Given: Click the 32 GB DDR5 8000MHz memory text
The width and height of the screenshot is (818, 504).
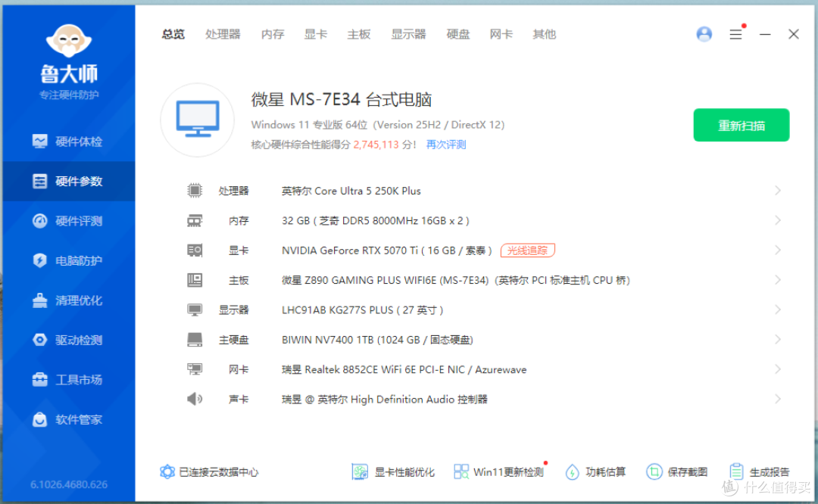Looking at the screenshot, I should (x=376, y=220).
